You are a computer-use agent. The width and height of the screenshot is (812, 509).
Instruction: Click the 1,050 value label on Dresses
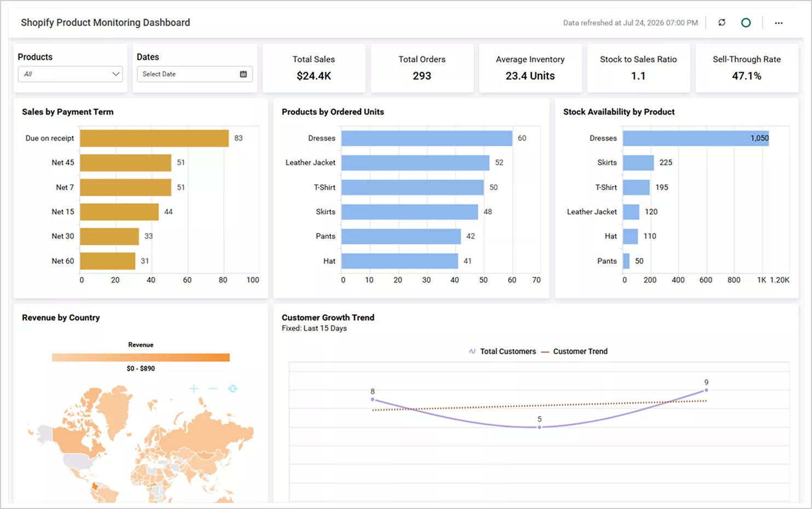tap(759, 138)
